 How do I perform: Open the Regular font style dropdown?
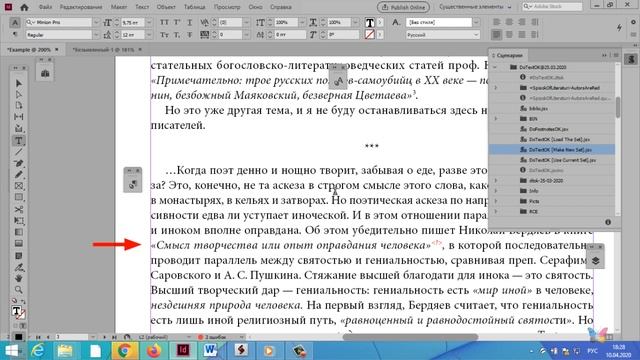point(96,35)
